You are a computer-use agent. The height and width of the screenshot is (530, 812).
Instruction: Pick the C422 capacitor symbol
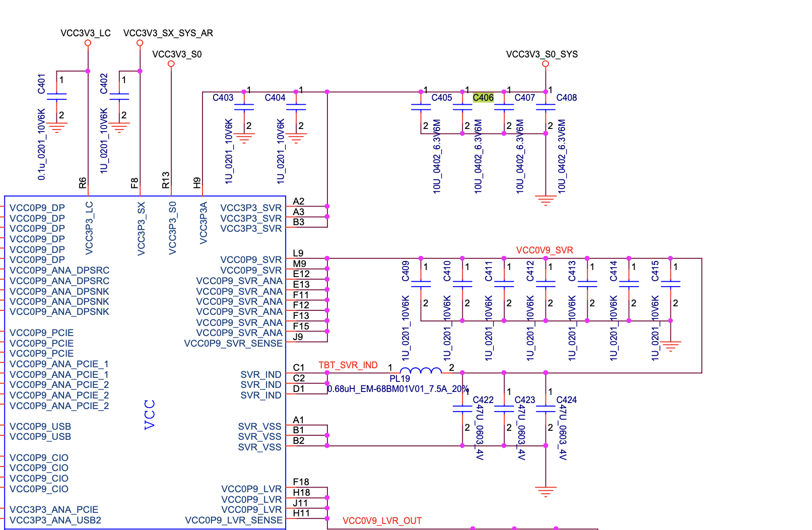click(462, 409)
